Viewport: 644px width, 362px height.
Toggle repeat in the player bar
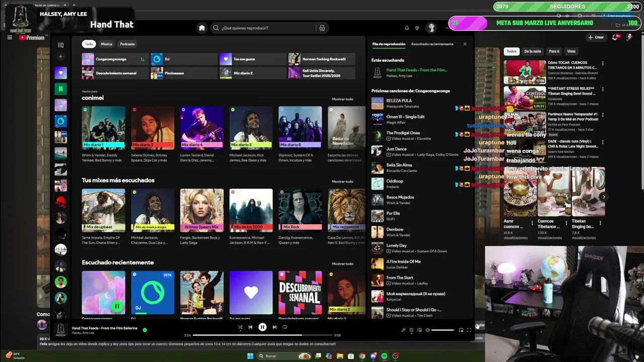coord(284,327)
